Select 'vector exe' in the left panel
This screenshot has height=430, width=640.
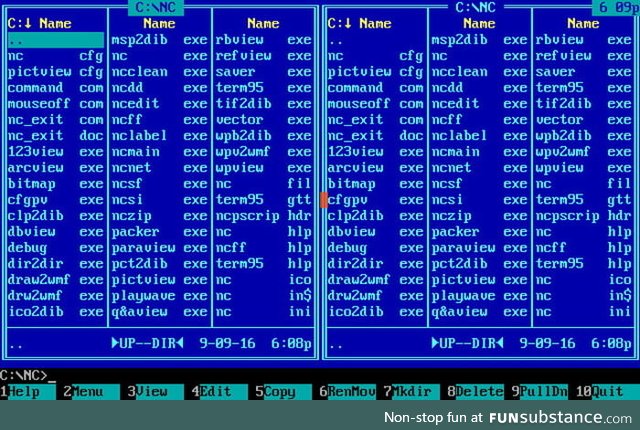(x=264, y=120)
